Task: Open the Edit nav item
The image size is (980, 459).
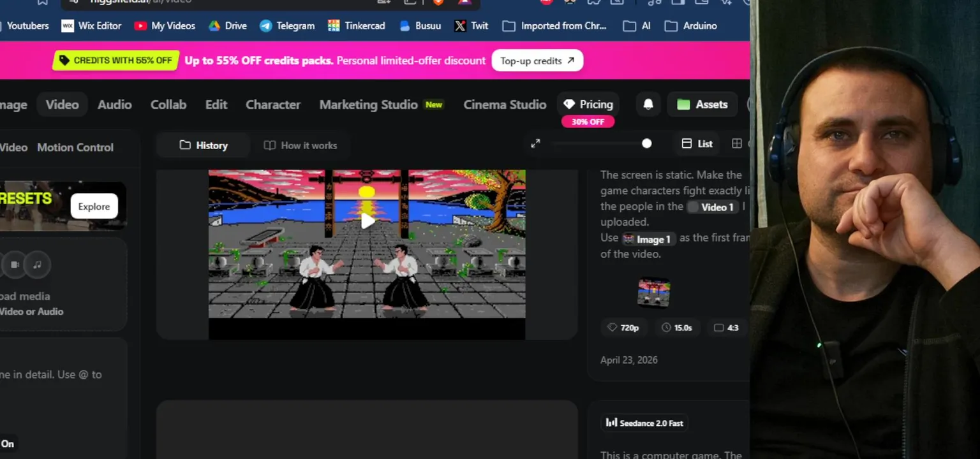Action: (x=216, y=105)
